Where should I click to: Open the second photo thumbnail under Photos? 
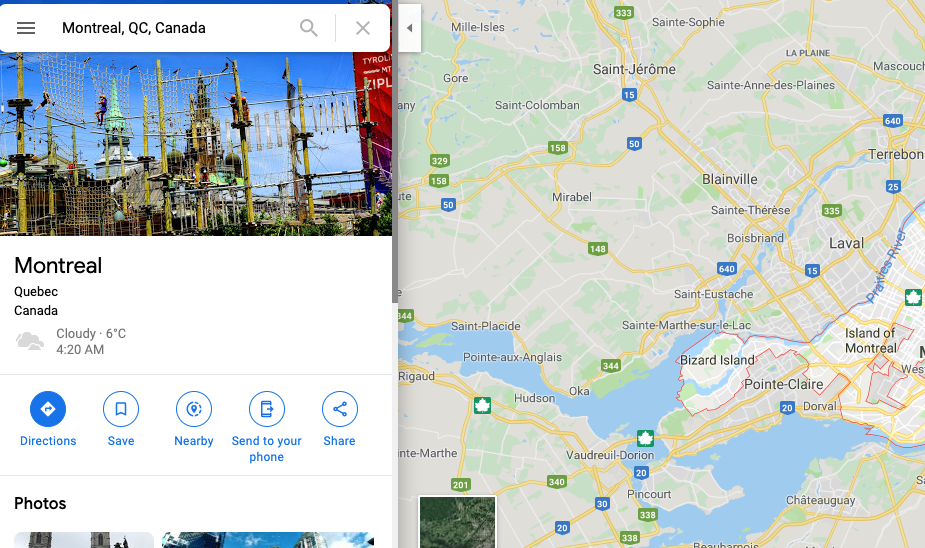(x=268, y=540)
